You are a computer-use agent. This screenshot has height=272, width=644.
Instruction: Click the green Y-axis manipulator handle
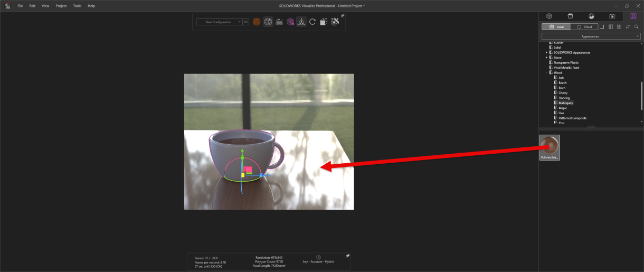[x=242, y=157]
